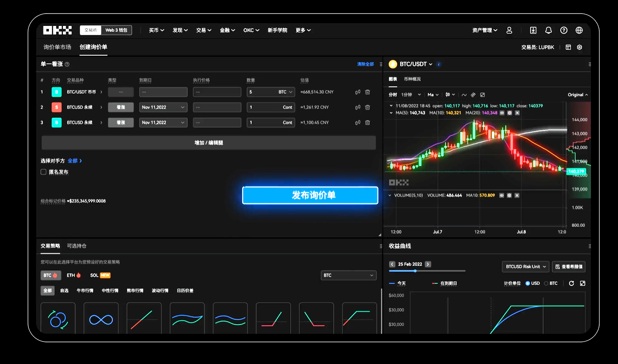
Task: Open the expiry date dropdown in row 3
Action: pyautogui.click(x=163, y=122)
